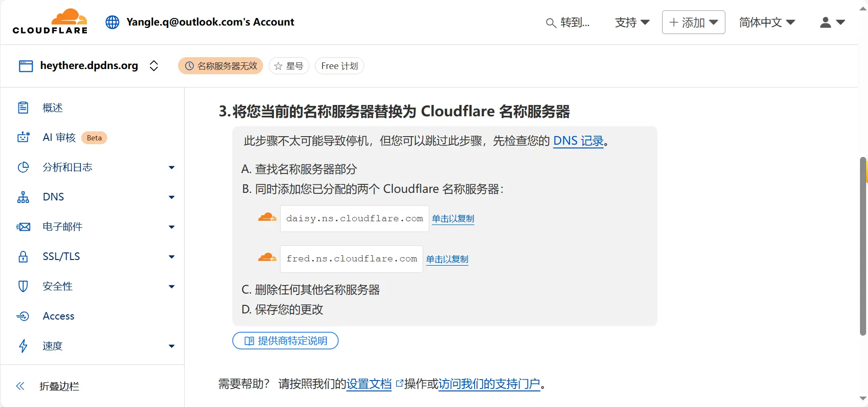
Task: Open the user account profile icon
Action: [825, 22]
